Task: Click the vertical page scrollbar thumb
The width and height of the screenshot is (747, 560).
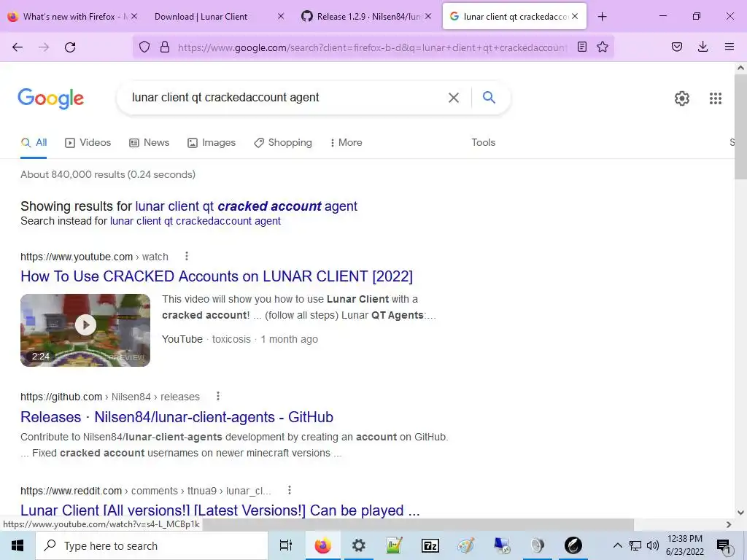Action: pos(740,128)
